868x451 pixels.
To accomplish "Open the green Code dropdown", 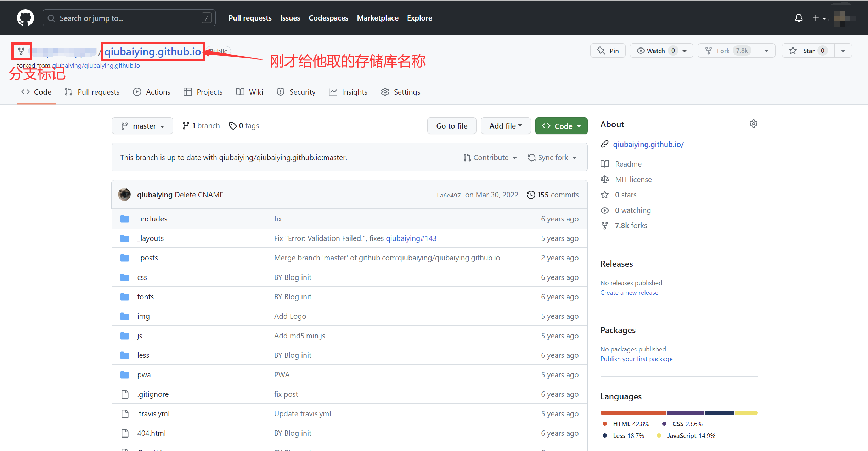I will 561,126.
